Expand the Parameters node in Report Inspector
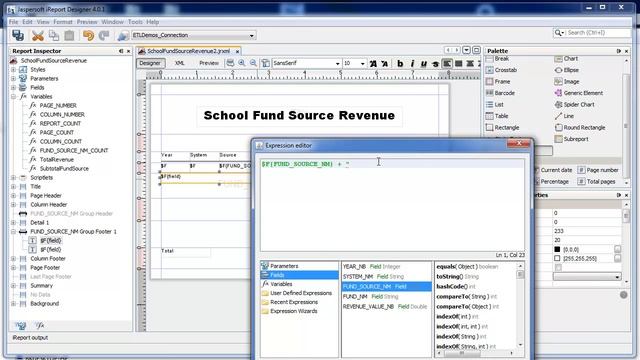The height and width of the screenshot is (360, 640). pyautogui.click(x=13, y=79)
